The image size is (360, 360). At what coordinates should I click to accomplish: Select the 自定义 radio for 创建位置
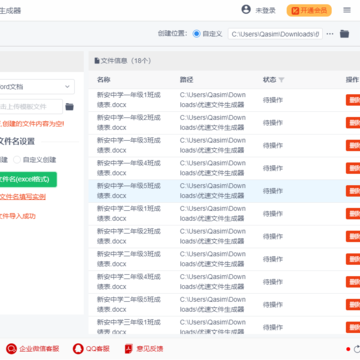click(x=197, y=34)
